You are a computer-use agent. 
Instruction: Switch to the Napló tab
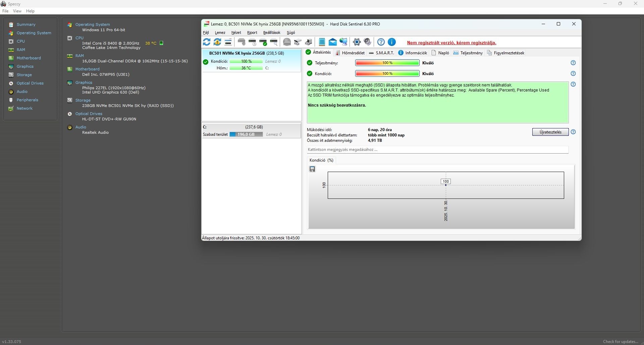coord(440,53)
